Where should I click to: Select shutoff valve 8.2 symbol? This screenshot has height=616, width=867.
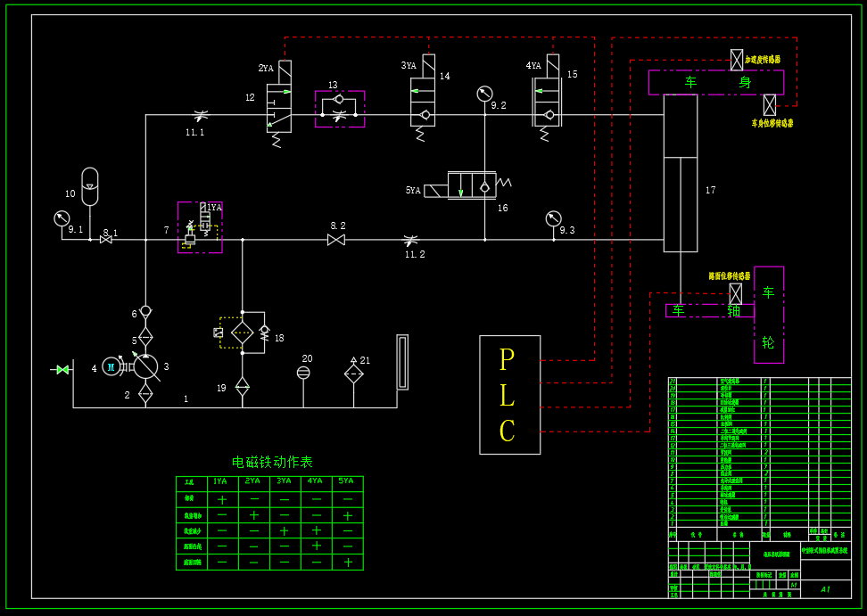click(x=336, y=239)
